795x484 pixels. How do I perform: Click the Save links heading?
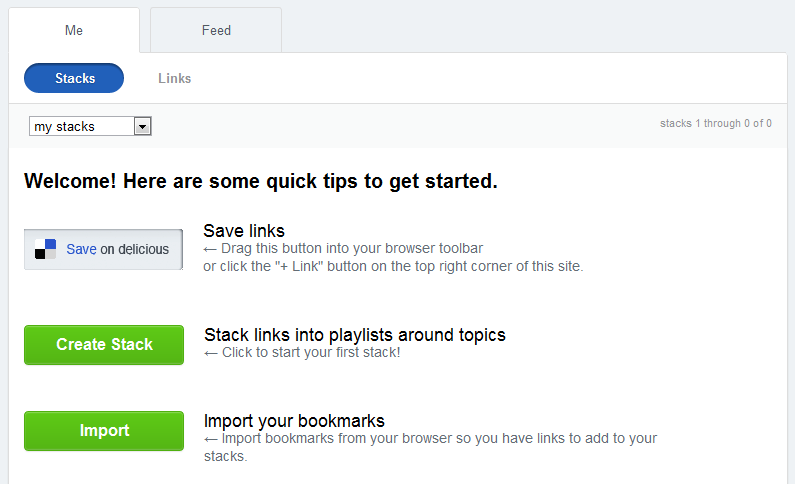244,231
